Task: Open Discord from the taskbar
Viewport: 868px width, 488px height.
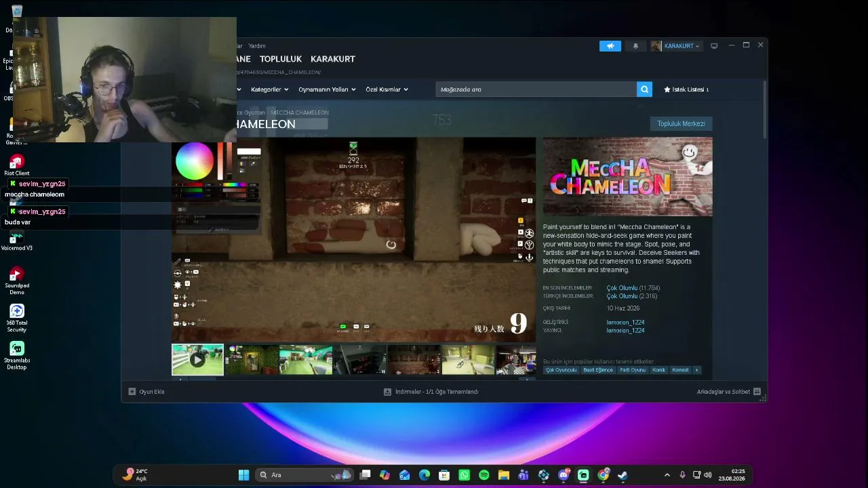Action: click(564, 475)
